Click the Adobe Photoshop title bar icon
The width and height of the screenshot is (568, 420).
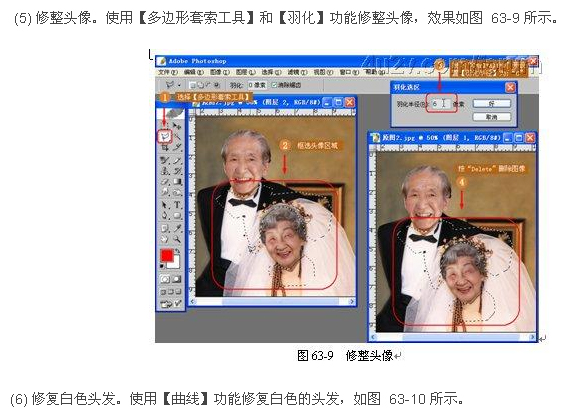pyautogui.click(x=161, y=61)
